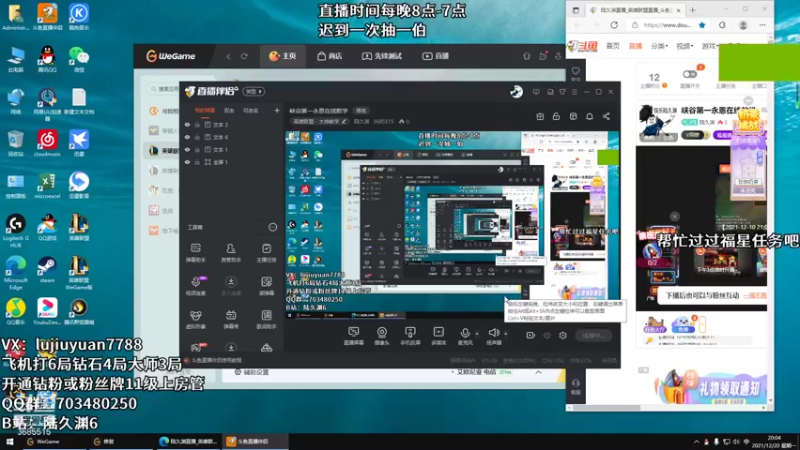Collapse the WeGame bottom panel chevron

[538, 372]
